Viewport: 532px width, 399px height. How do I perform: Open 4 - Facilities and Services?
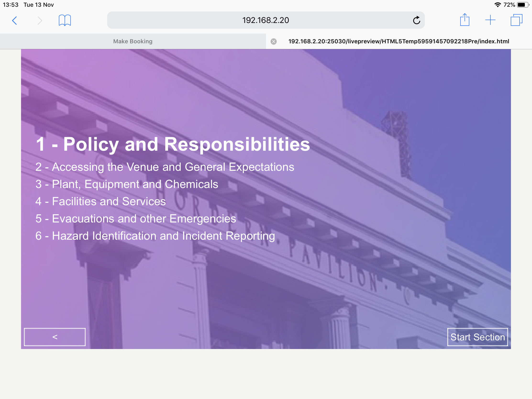pyautogui.click(x=100, y=201)
